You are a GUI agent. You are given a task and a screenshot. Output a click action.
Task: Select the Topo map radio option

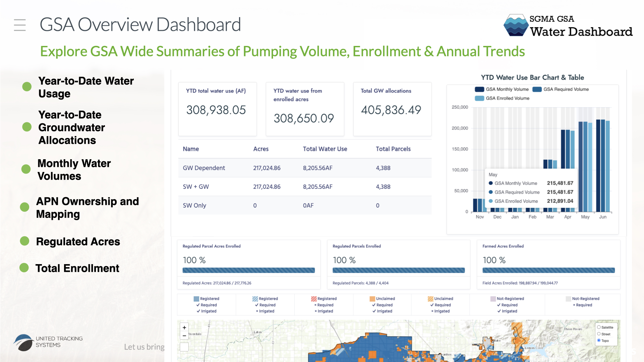click(599, 341)
